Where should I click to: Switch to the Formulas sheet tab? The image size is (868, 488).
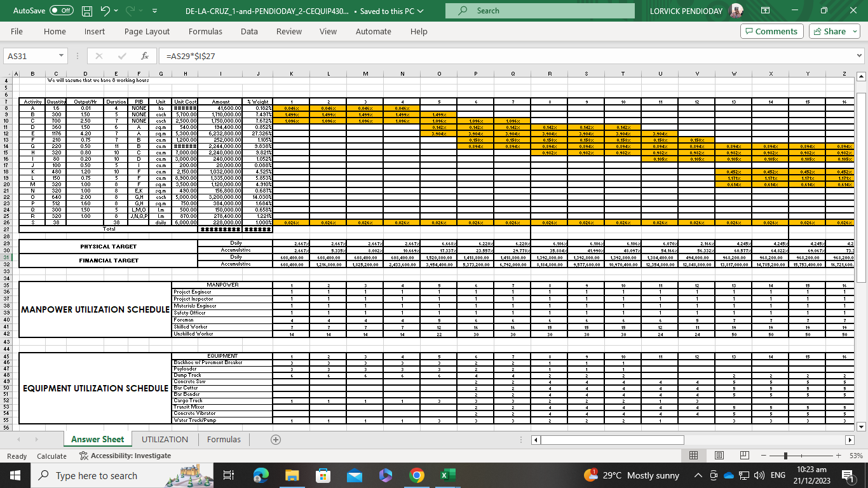[224, 439]
